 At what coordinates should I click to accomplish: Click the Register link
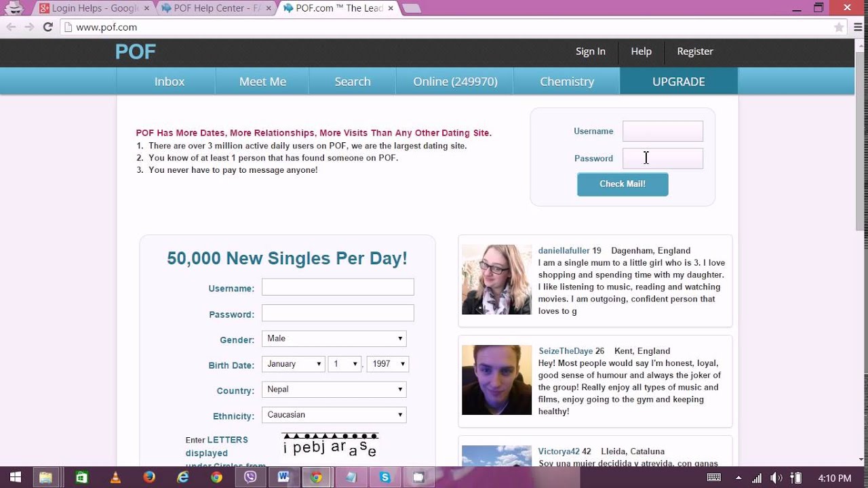coord(695,52)
